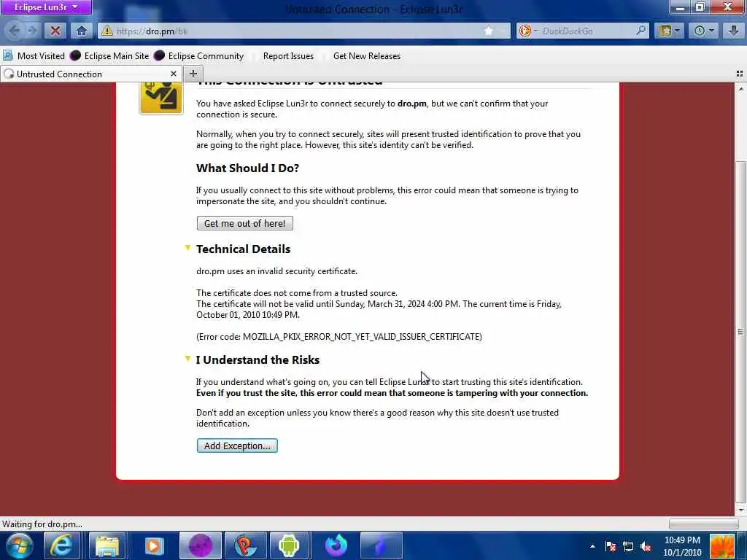Viewport: 747px width, 560px height.
Task: Click the network tray icon
Action: pos(628,546)
